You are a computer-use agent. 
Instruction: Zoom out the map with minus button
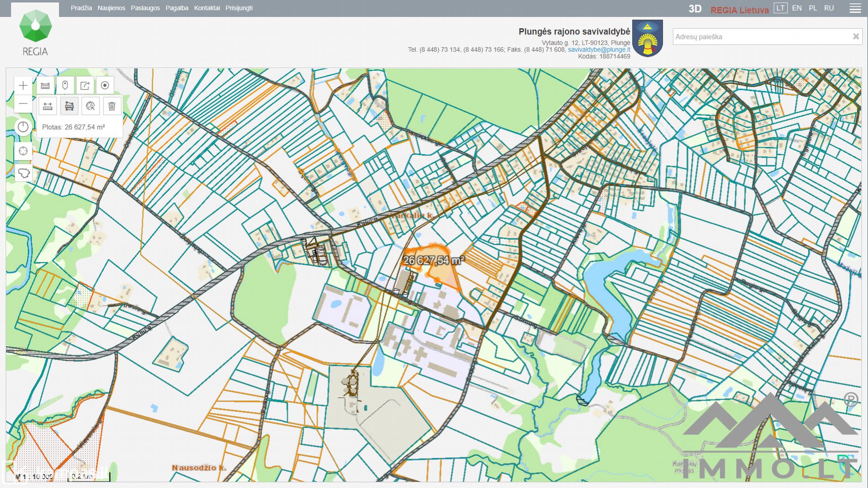point(23,104)
